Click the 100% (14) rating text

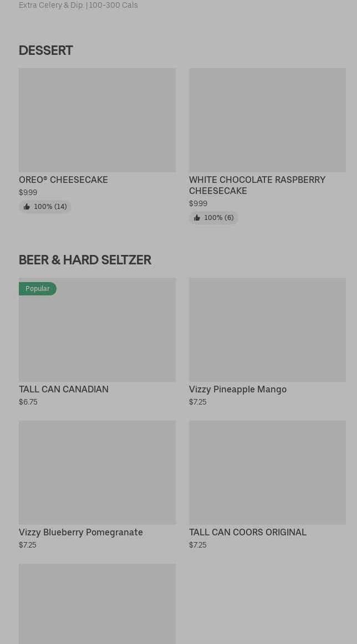pyautogui.click(x=50, y=207)
